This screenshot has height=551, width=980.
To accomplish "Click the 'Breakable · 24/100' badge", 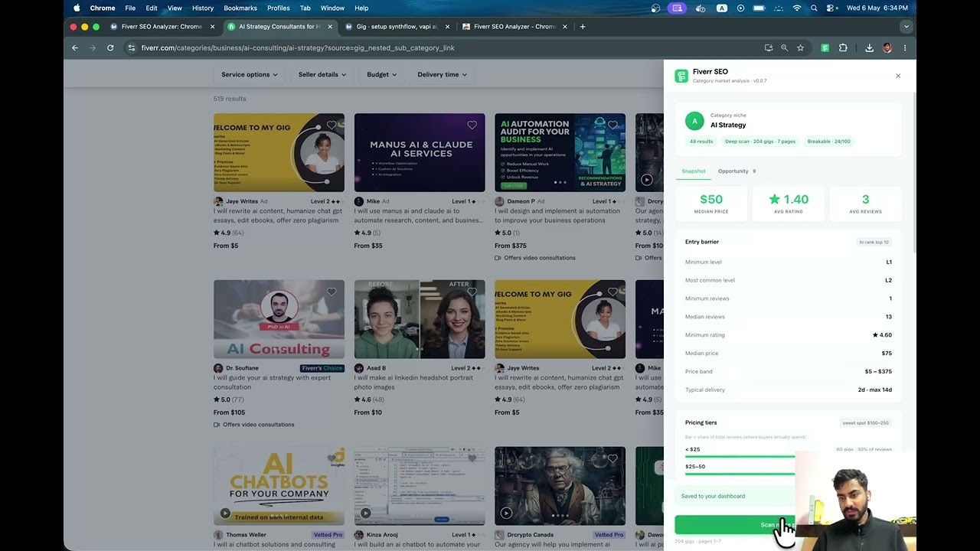I will point(829,142).
